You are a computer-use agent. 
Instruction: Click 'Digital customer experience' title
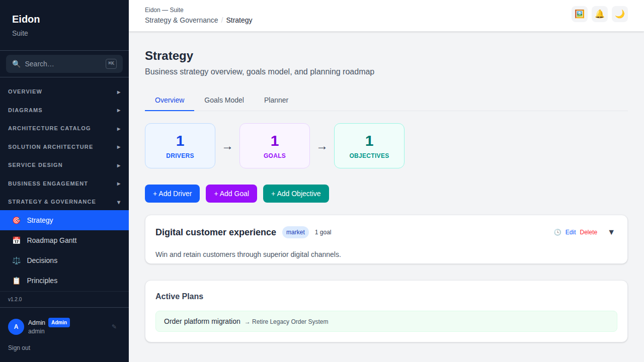point(216,232)
